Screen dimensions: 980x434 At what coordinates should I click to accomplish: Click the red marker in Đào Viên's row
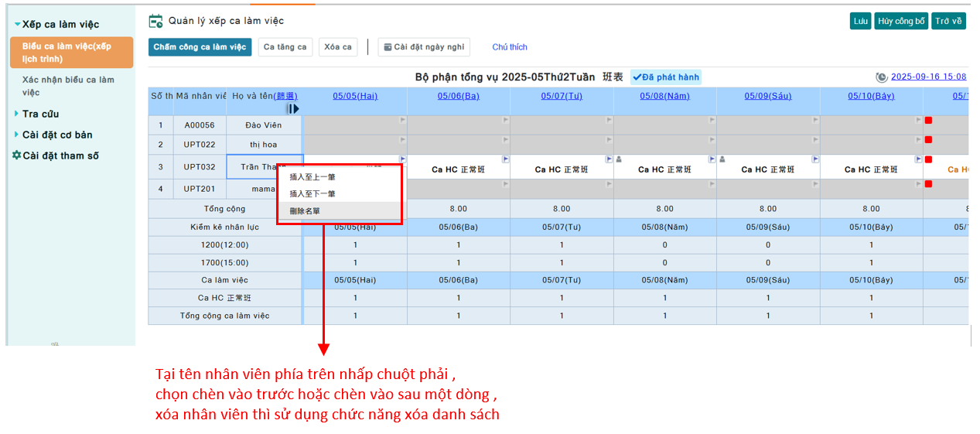(x=928, y=121)
